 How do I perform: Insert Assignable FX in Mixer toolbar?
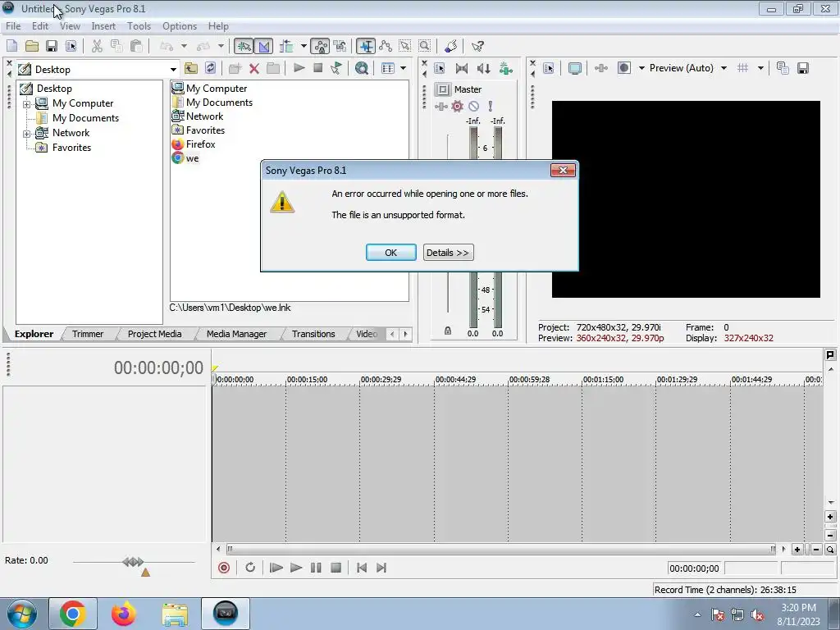(x=505, y=68)
